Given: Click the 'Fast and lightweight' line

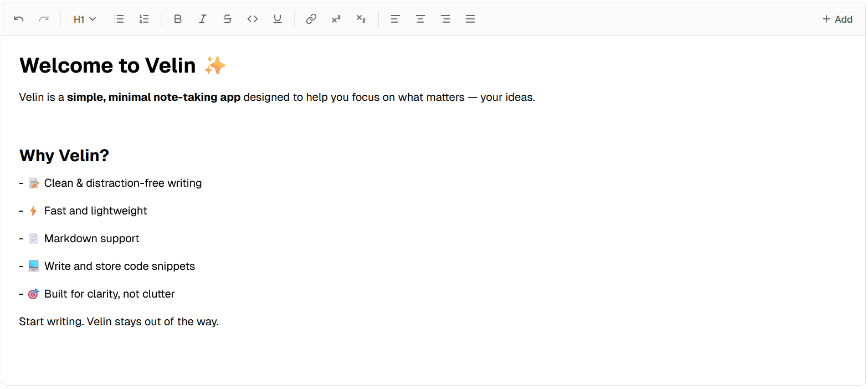Looking at the screenshot, I should point(83,211).
